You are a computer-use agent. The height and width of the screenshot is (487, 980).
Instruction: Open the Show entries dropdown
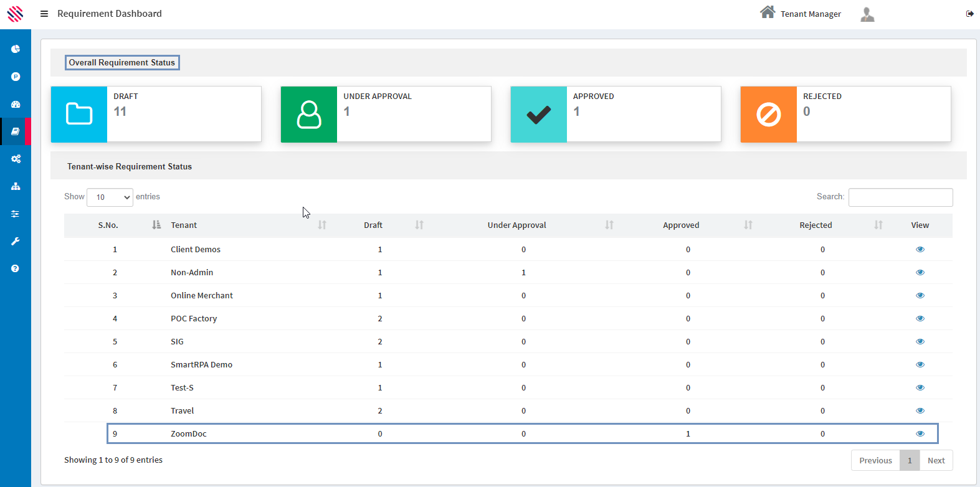110,197
